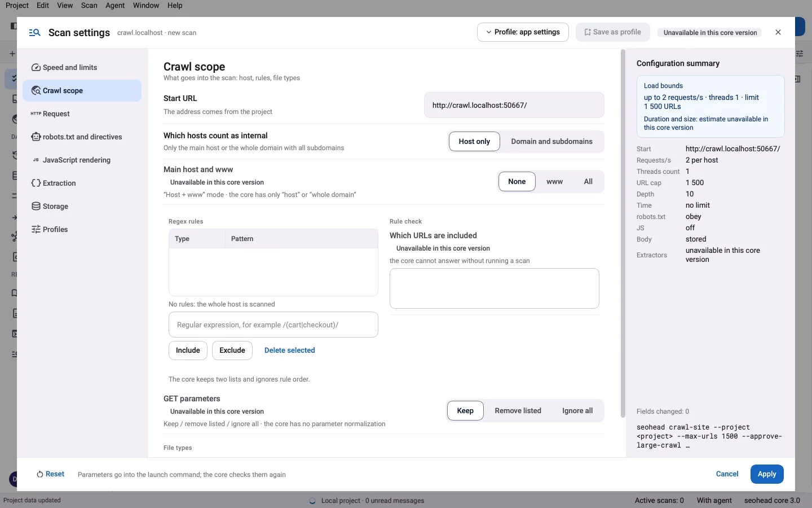Click the Include rule button
The height and width of the screenshot is (508, 812).
point(188,351)
